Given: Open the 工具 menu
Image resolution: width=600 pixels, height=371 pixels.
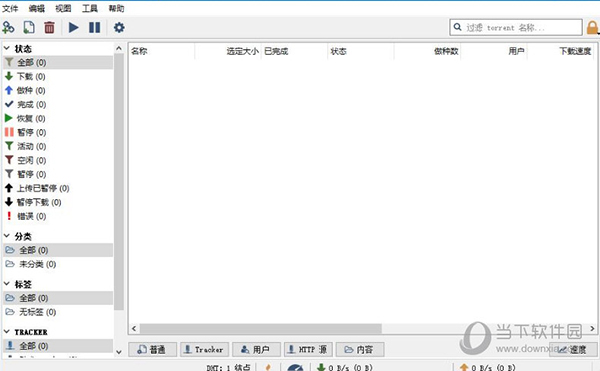Looking at the screenshot, I should [x=90, y=8].
